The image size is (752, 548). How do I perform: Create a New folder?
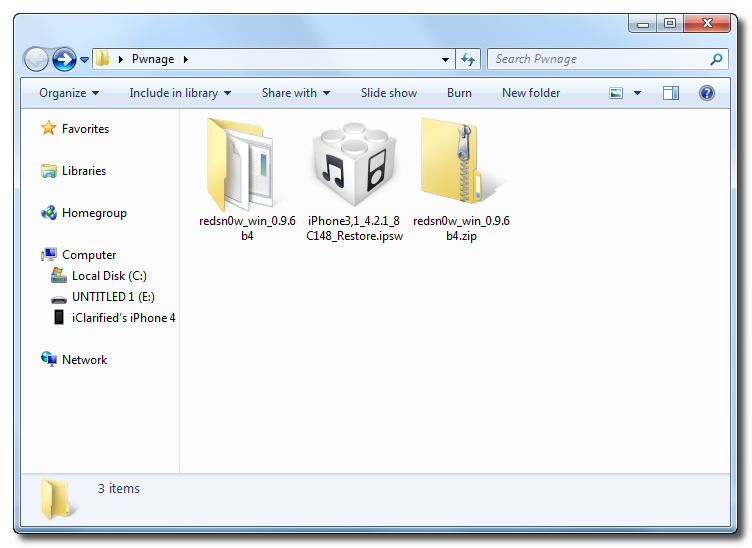point(531,93)
